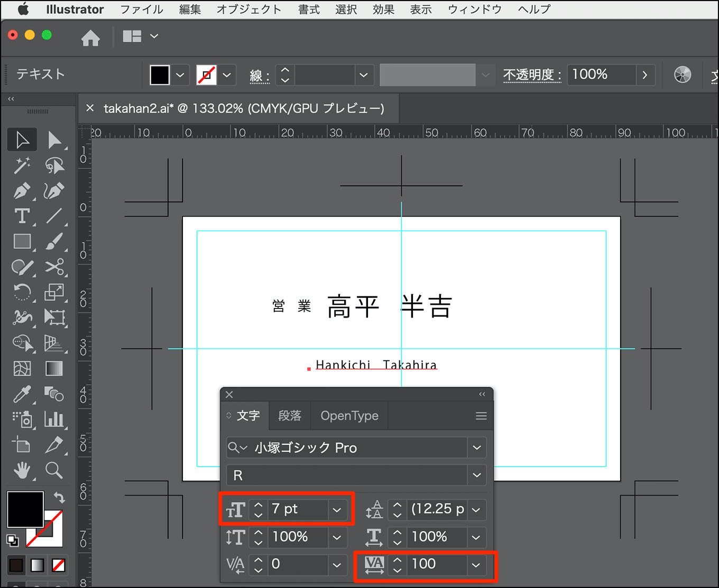The image size is (719, 588).
Task: Select the Gradient tool
Action: click(54, 368)
